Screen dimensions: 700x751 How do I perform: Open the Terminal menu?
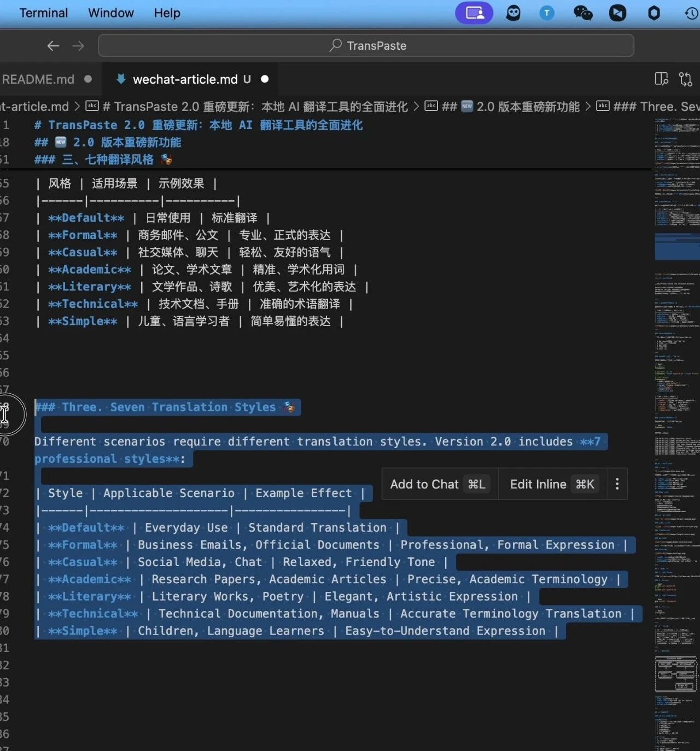point(44,13)
